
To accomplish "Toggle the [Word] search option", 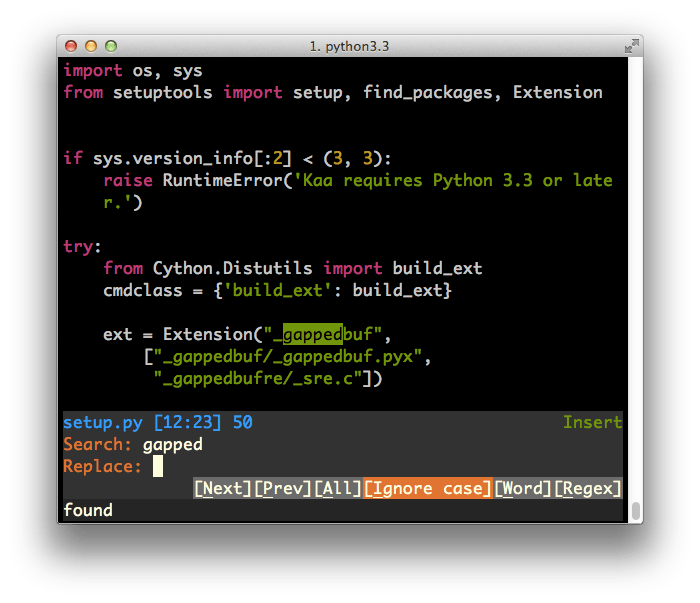I will click(523, 488).
